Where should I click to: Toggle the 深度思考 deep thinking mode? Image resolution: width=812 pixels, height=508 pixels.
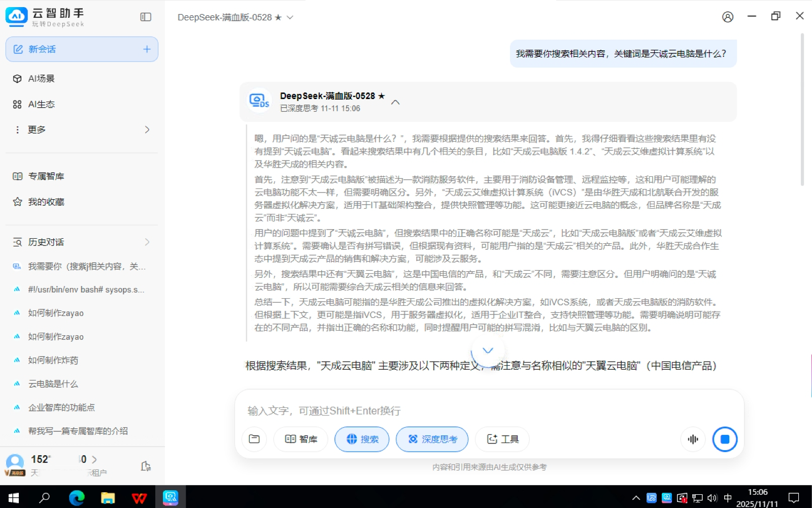(x=432, y=439)
